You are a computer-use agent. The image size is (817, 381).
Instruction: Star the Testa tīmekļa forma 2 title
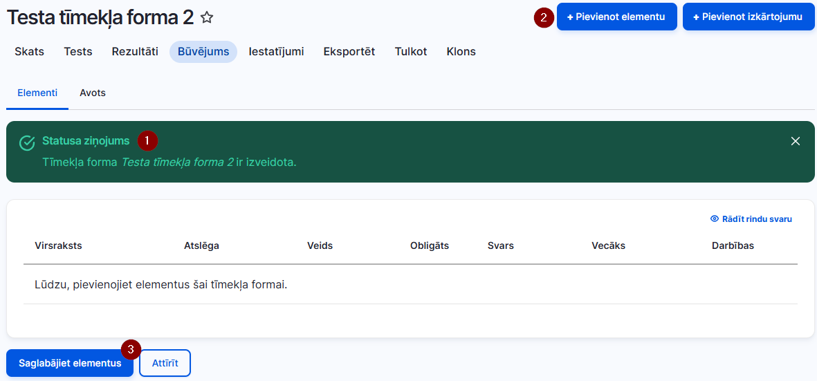(x=207, y=18)
